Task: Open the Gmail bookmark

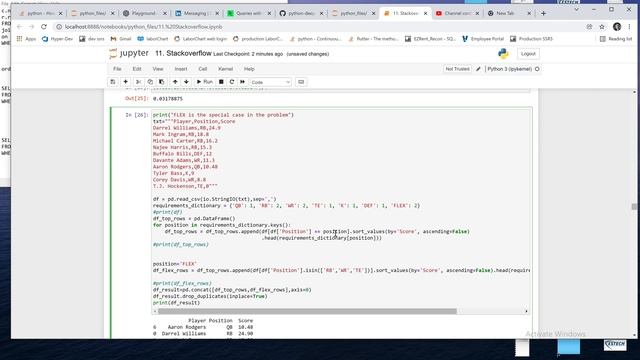Action: (x=121, y=39)
